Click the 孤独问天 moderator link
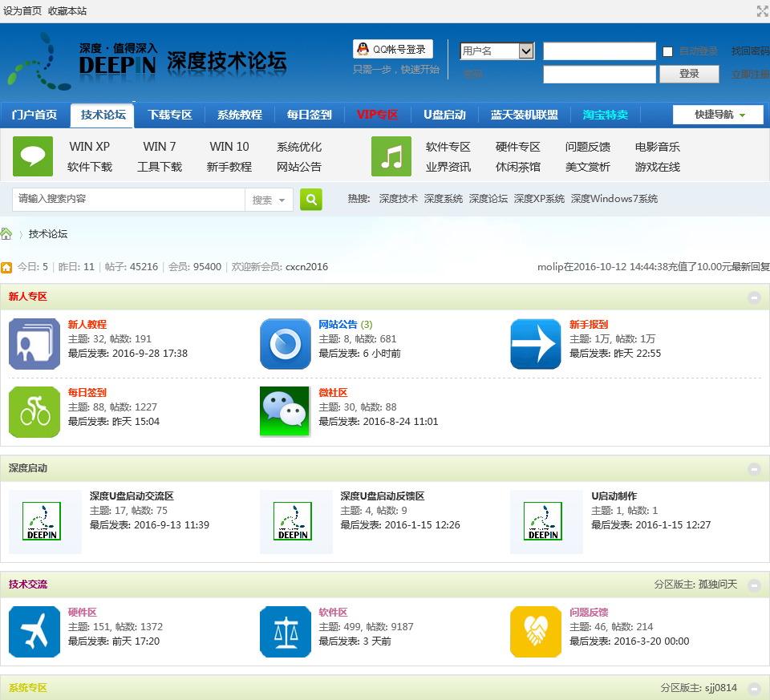Screen dimensions: 770x700 click(x=717, y=585)
